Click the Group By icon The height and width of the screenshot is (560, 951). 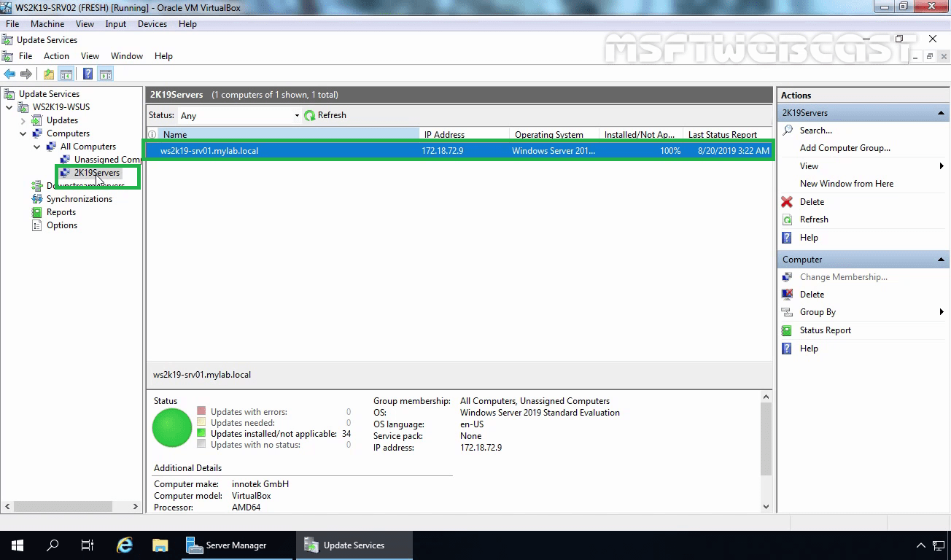click(787, 312)
